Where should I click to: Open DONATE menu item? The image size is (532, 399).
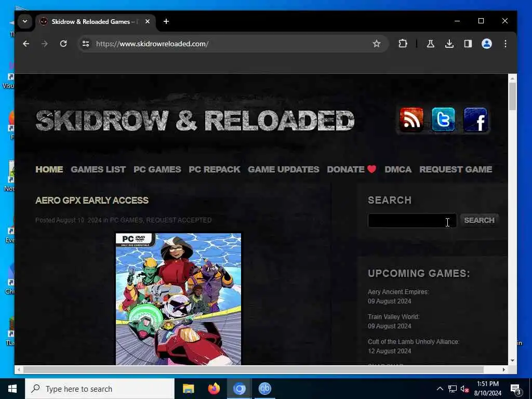pyautogui.click(x=352, y=169)
